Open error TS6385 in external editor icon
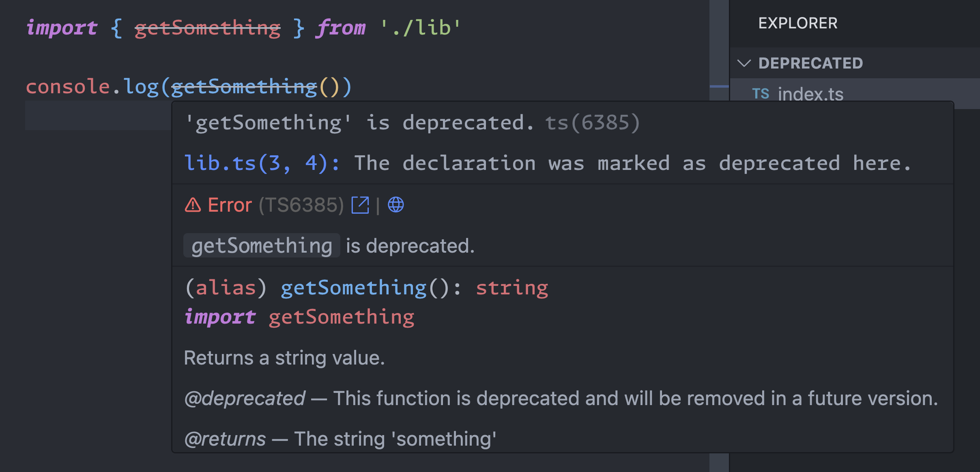The height and width of the screenshot is (472, 980). [360, 205]
